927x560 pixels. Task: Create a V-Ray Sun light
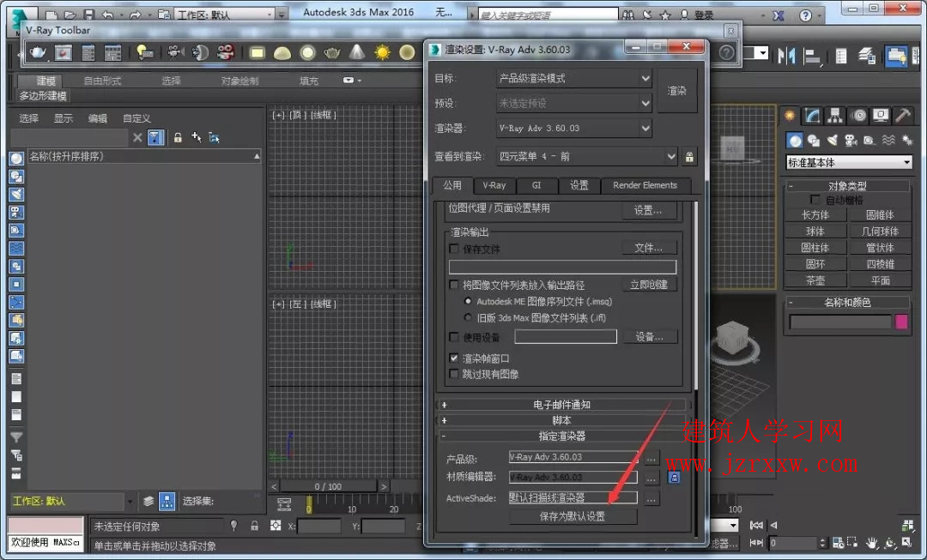383,53
